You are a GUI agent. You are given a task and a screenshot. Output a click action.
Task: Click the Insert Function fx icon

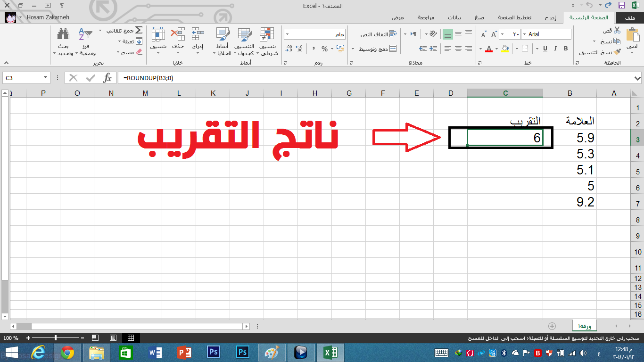(107, 78)
